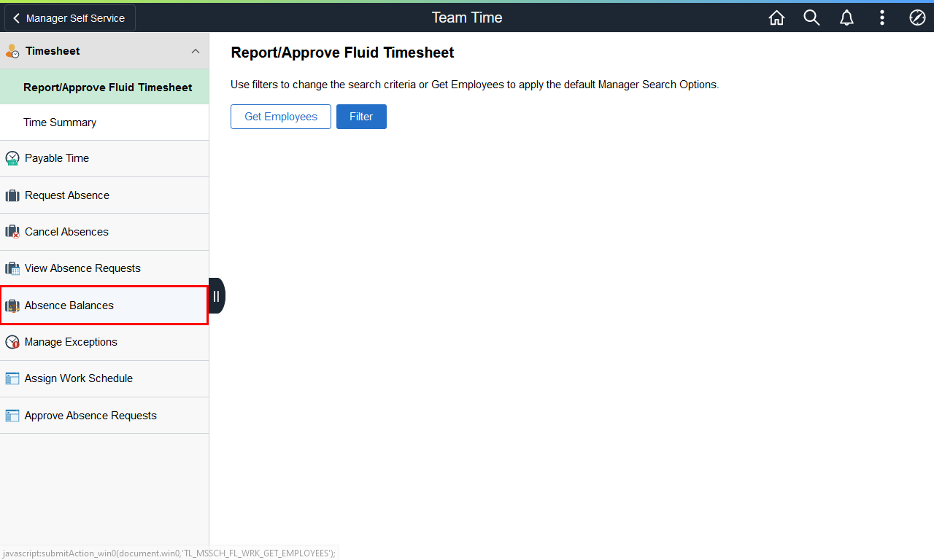Image resolution: width=934 pixels, height=560 pixels.
Task: Click the filter instructions text line
Action: [475, 85]
